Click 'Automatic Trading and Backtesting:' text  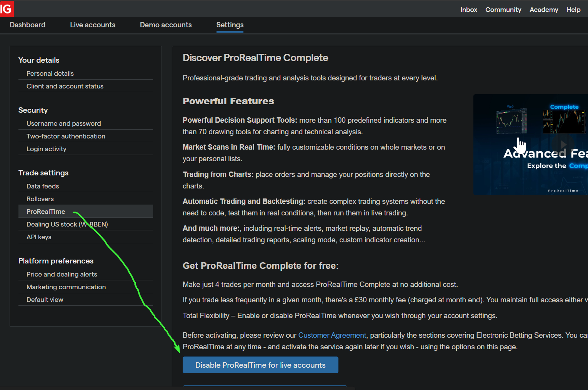pos(244,202)
